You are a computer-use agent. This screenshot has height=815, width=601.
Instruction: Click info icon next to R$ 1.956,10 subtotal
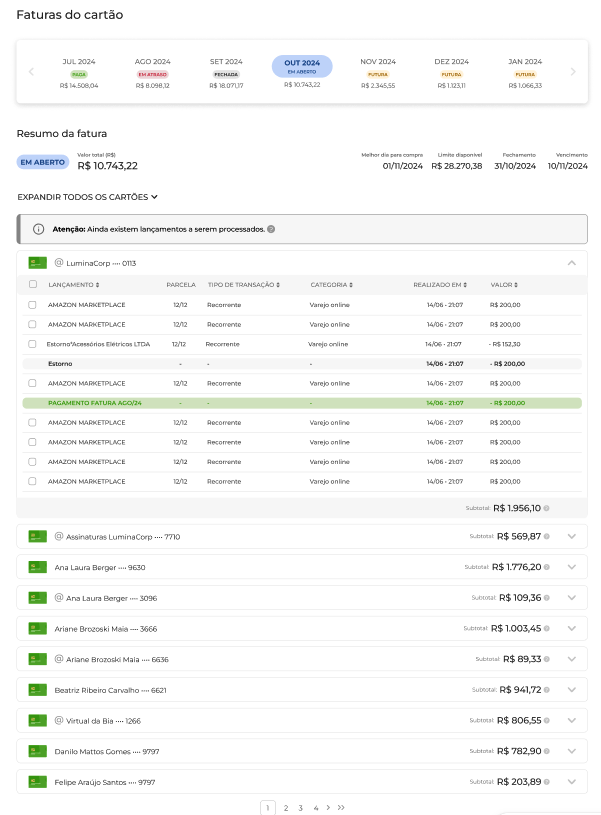click(x=547, y=508)
